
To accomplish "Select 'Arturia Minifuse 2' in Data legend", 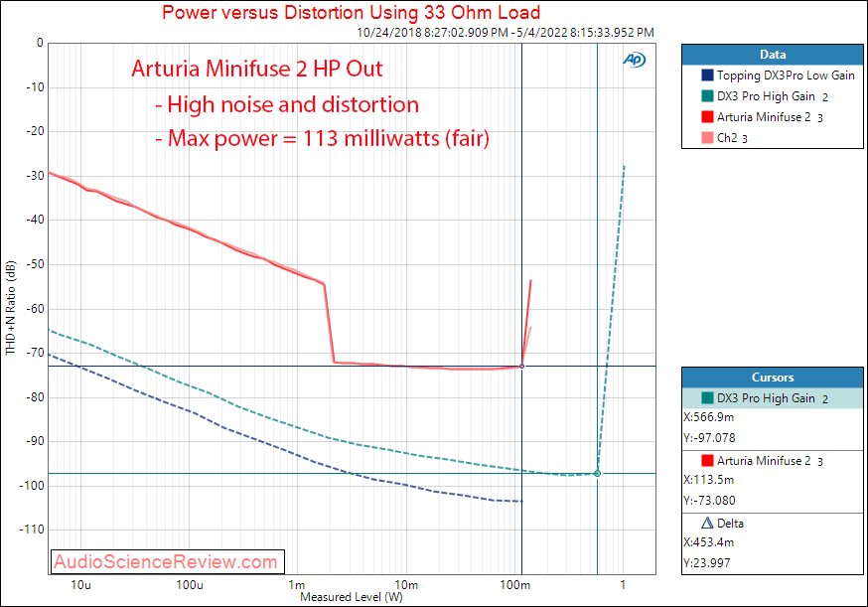I will click(764, 117).
